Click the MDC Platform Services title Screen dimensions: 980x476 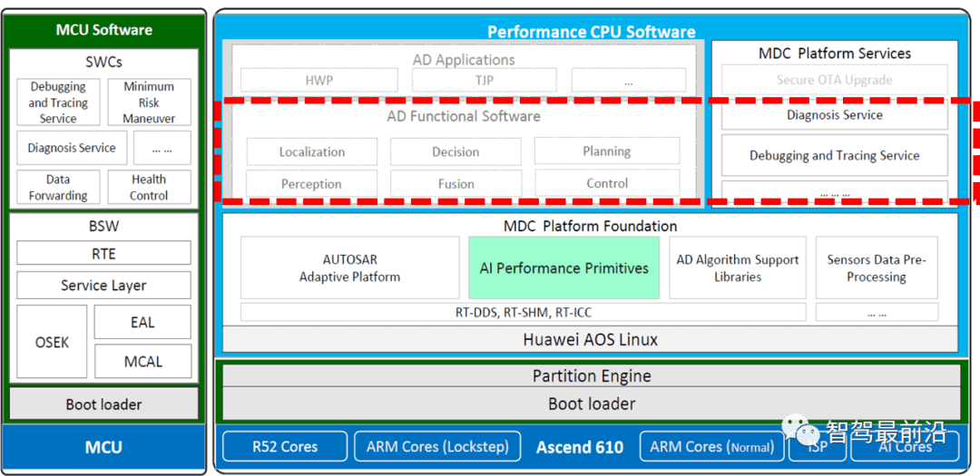(x=835, y=53)
